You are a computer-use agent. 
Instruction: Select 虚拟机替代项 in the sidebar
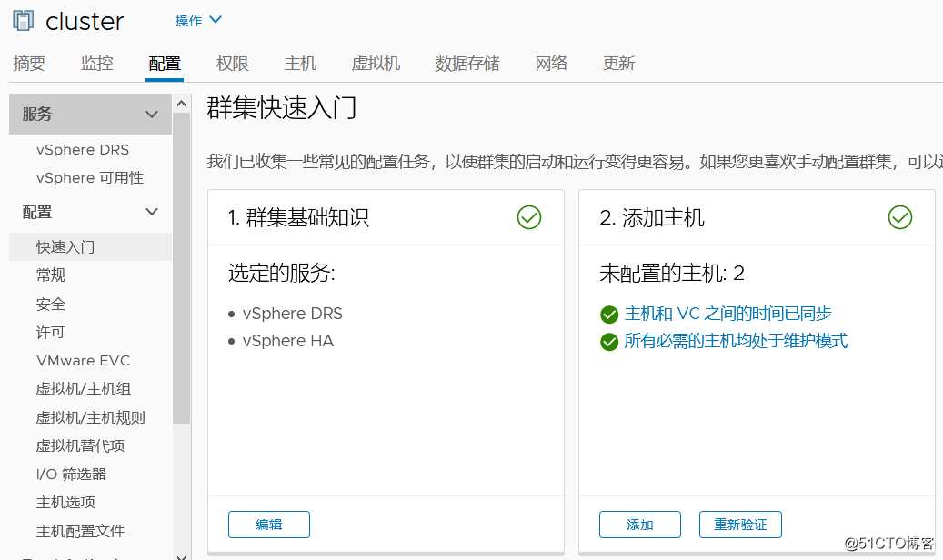click(80, 445)
